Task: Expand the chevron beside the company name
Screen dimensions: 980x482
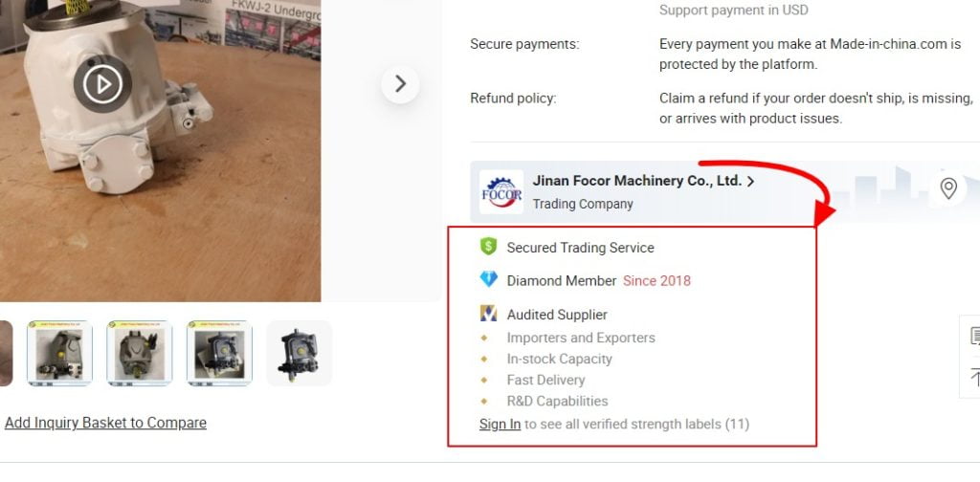Action: tap(750, 182)
